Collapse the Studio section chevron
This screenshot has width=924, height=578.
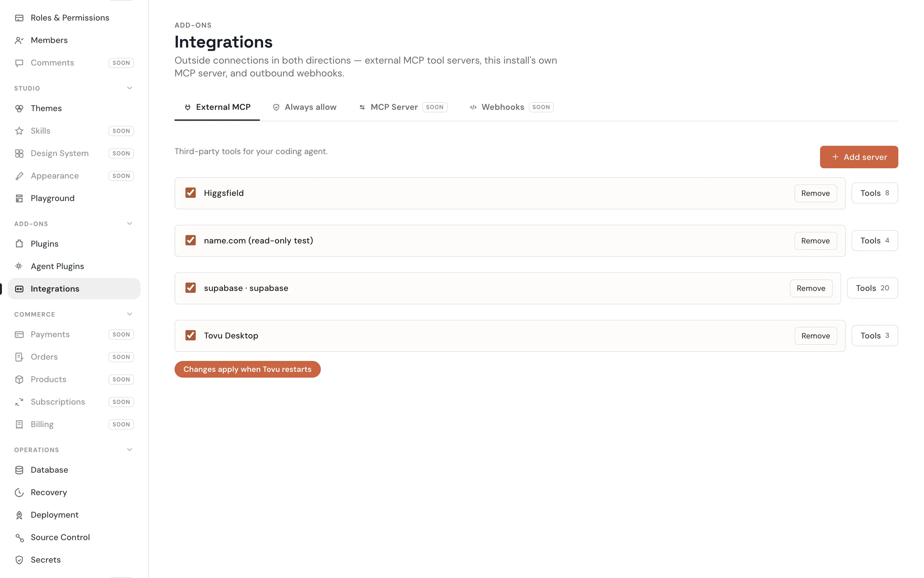click(x=129, y=88)
